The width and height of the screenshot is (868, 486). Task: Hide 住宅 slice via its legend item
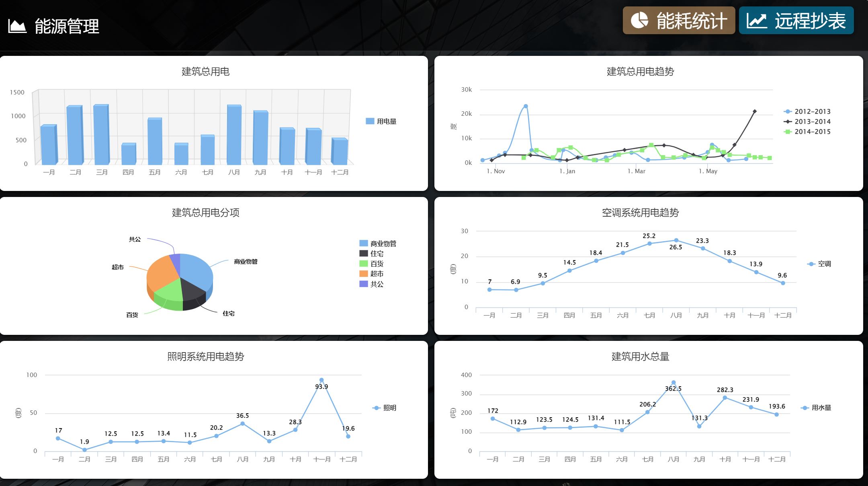coord(377,253)
